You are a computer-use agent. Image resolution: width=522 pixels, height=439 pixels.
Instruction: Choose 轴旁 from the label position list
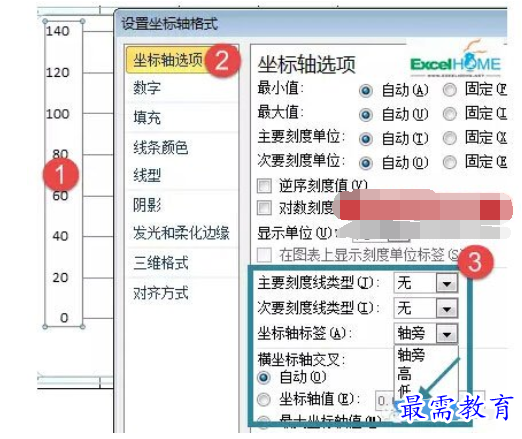click(x=411, y=355)
